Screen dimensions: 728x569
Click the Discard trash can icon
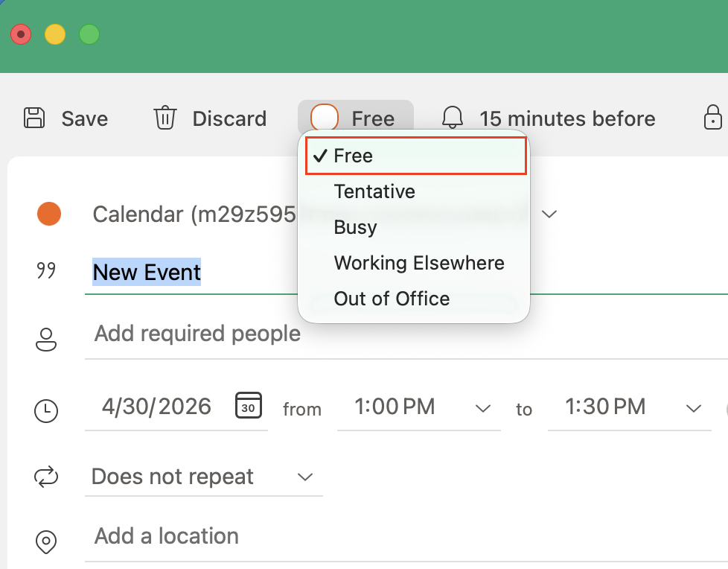(165, 118)
